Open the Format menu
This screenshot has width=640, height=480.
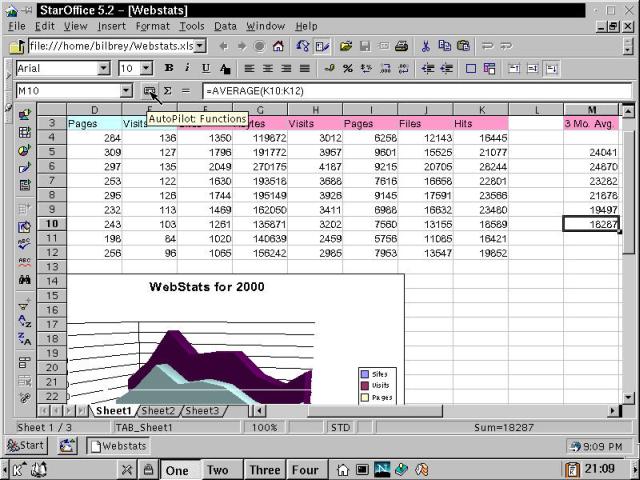(152, 26)
